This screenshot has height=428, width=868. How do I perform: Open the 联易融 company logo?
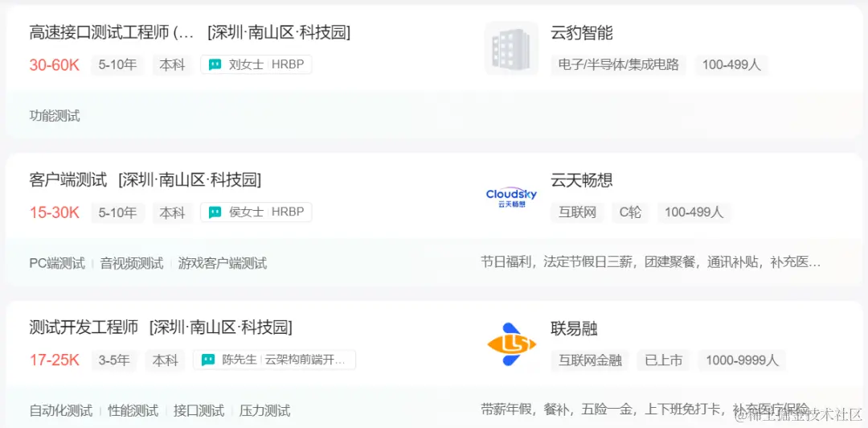pos(511,344)
